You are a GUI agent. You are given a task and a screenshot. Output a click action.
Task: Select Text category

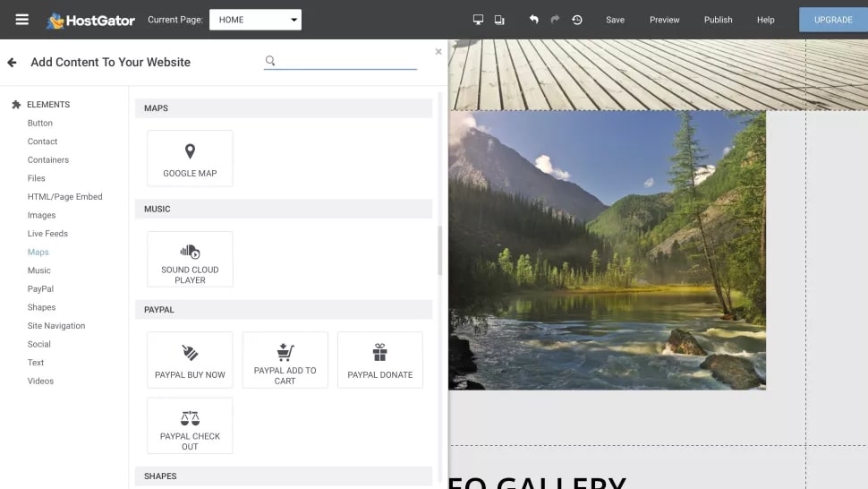36,362
